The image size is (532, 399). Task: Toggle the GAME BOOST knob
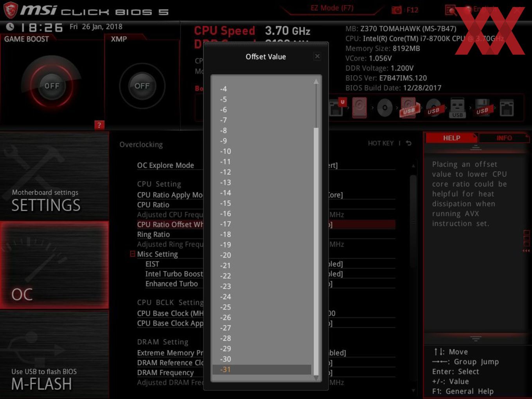52,86
